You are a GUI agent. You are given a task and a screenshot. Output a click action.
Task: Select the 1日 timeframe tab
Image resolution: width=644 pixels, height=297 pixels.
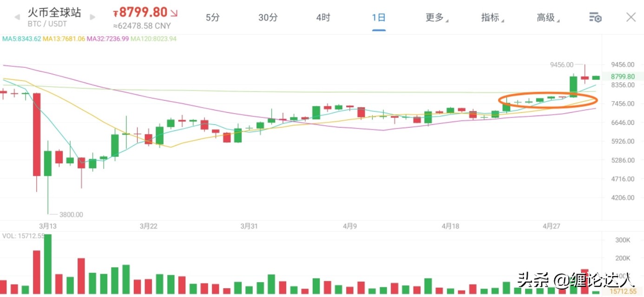click(x=379, y=18)
